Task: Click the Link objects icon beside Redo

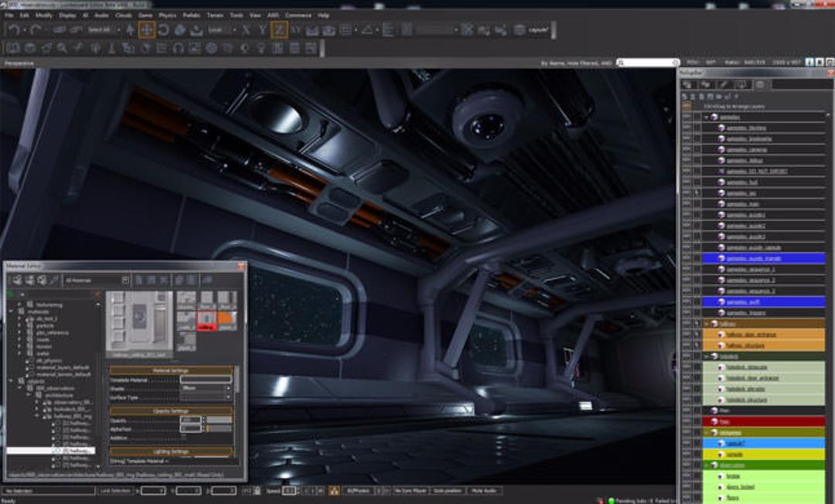Action: 59,30
